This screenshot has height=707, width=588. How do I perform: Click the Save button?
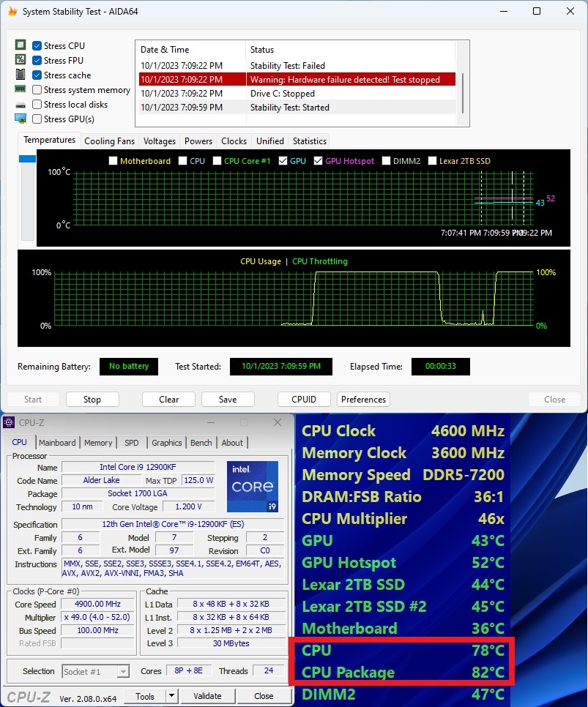point(228,400)
